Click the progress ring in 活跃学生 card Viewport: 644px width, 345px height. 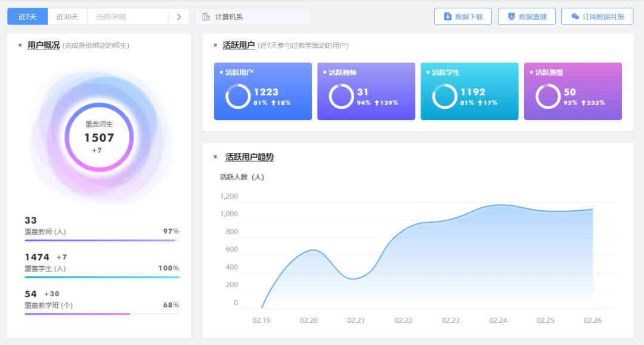pos(444,97)
